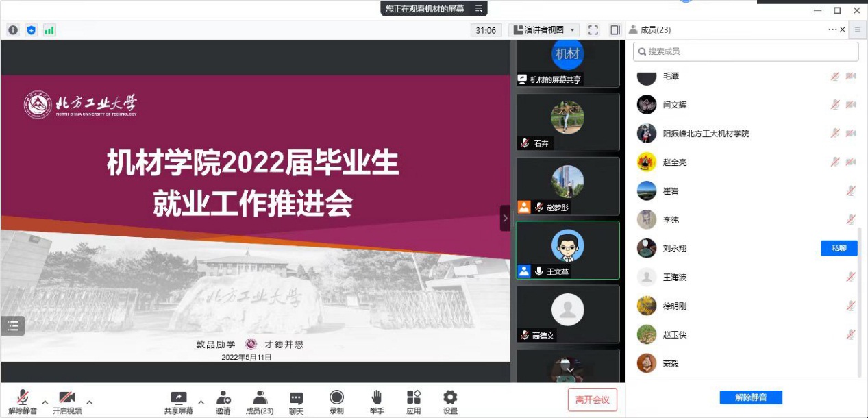Enter full screen mode via toolbar icon

click(593, 30)
